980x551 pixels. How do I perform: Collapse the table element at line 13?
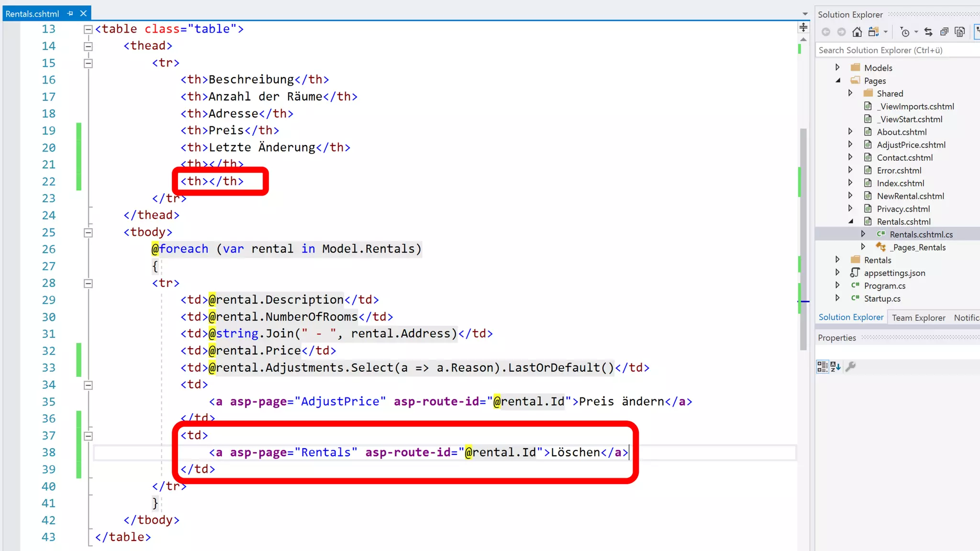coord(88,30)
